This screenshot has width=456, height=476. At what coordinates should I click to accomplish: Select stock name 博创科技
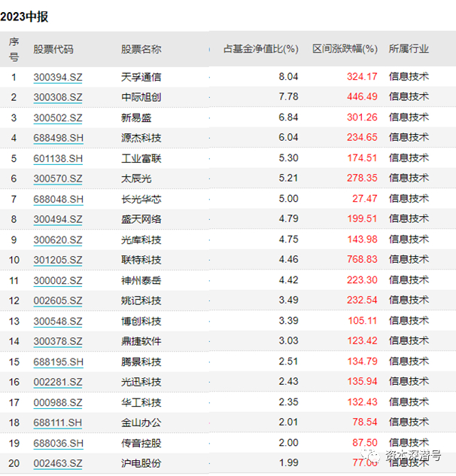141,321
